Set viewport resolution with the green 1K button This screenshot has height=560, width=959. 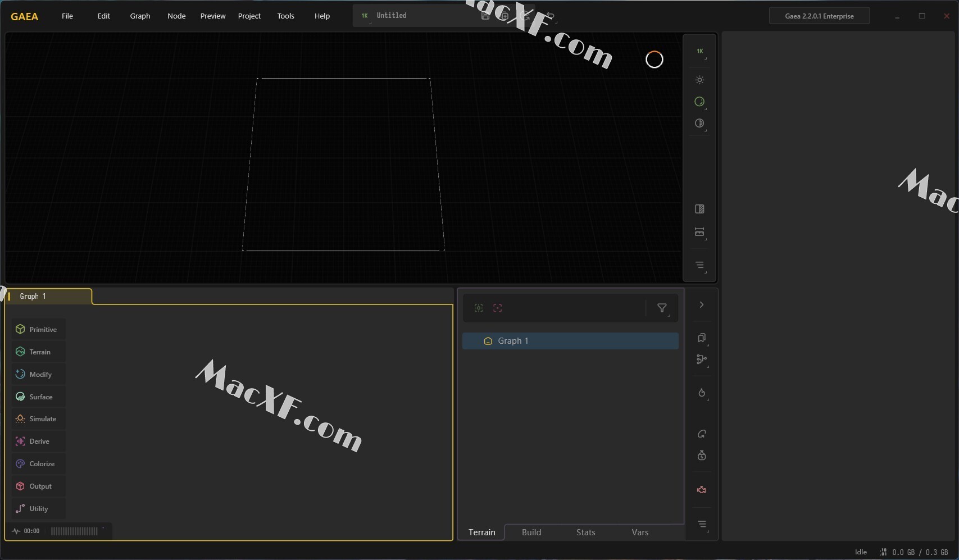click(700, 51)
